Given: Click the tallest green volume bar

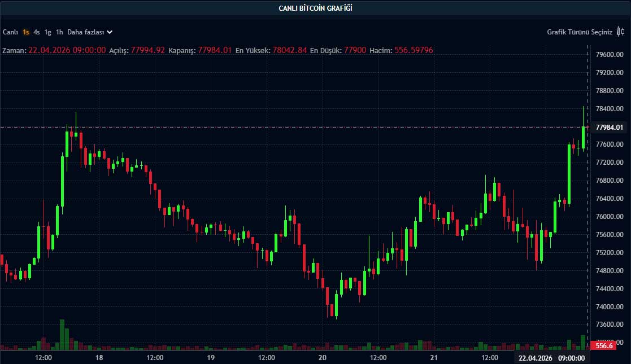Looking at the screenshot, I should click(x=62, y=334).
